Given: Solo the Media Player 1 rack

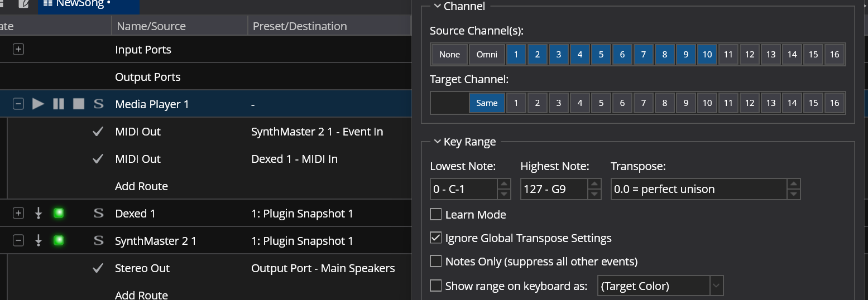Looking at the screenshot, I should (99, 104).
